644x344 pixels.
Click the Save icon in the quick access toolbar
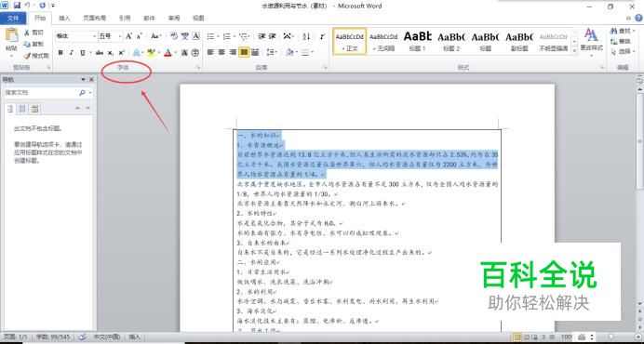tap(17, 6)
